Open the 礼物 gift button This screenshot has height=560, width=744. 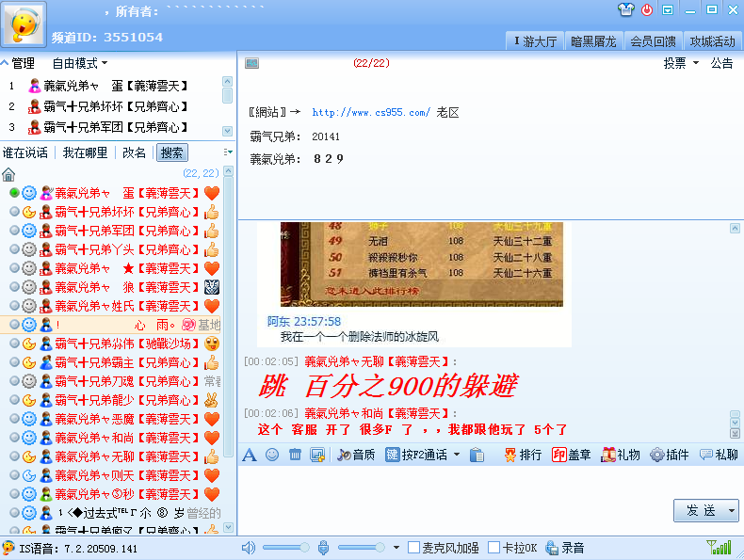coord(621,456)
